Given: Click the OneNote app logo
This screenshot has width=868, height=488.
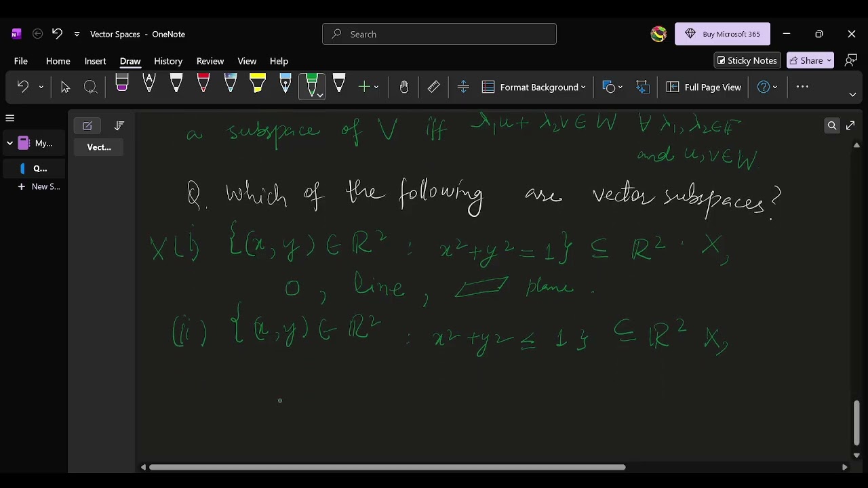Looking at the screenshot, I should (16, 34).
